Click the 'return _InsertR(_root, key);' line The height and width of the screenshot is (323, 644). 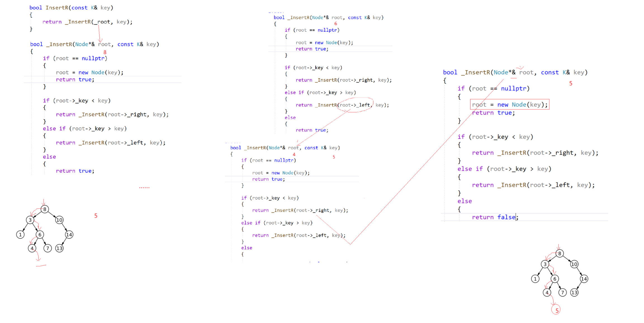tap(87, 22)
